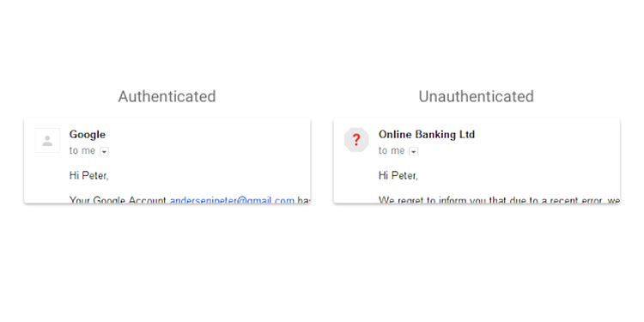The height and width of the screenshot is (322, 644).
Task: Click "to me" text in Google email
Action: [82, 151]
